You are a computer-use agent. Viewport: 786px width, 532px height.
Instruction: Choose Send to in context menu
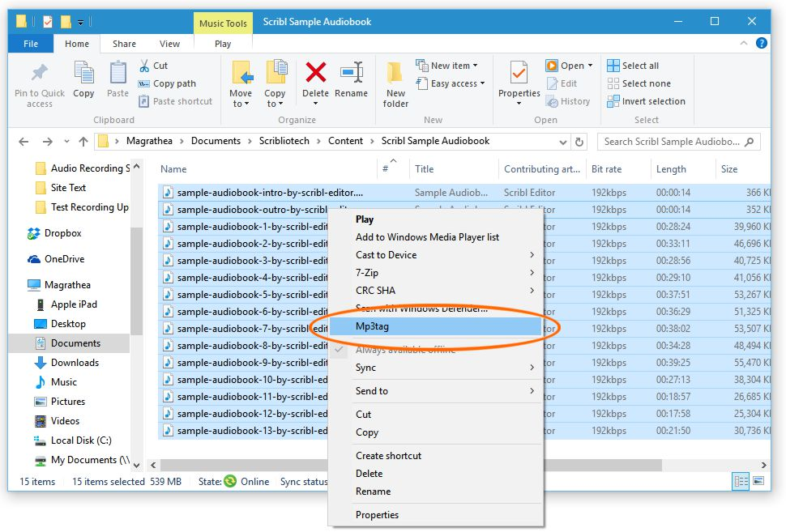(x=435, y=391)
